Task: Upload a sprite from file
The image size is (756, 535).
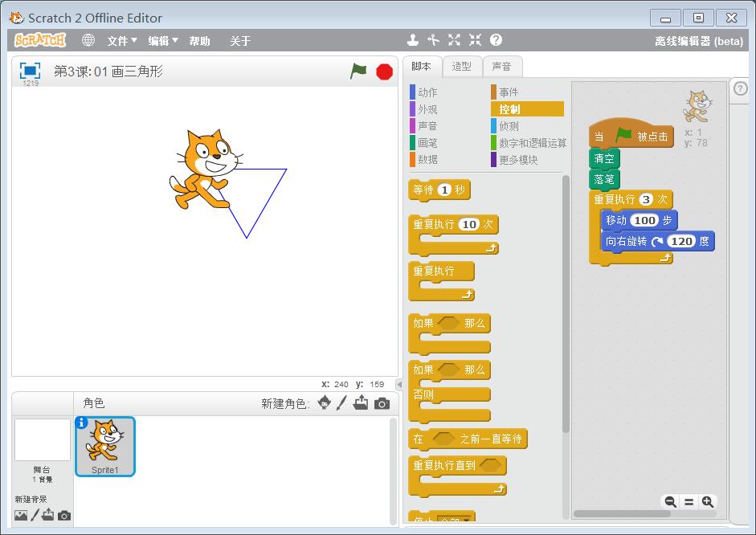Action: [361, 403]
